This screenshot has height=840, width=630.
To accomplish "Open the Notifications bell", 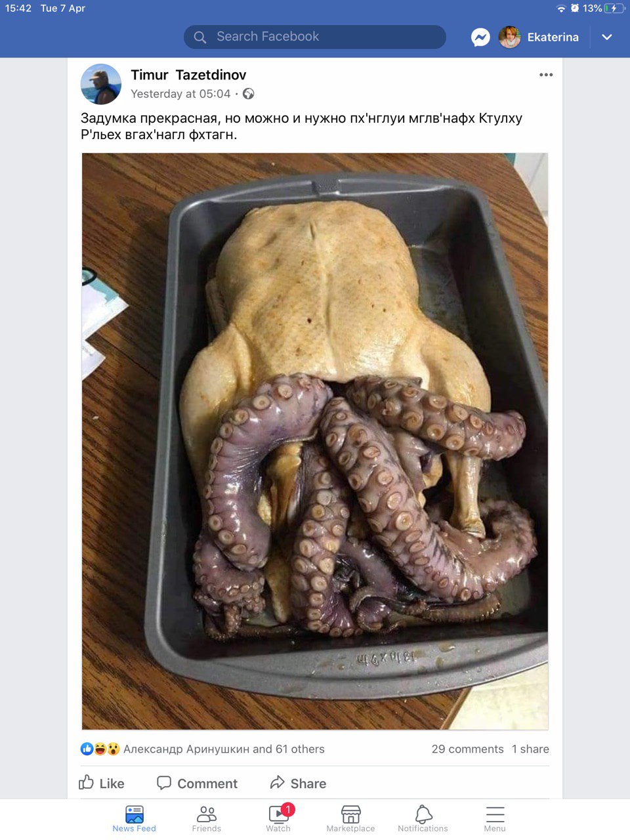I will [423, 819].
